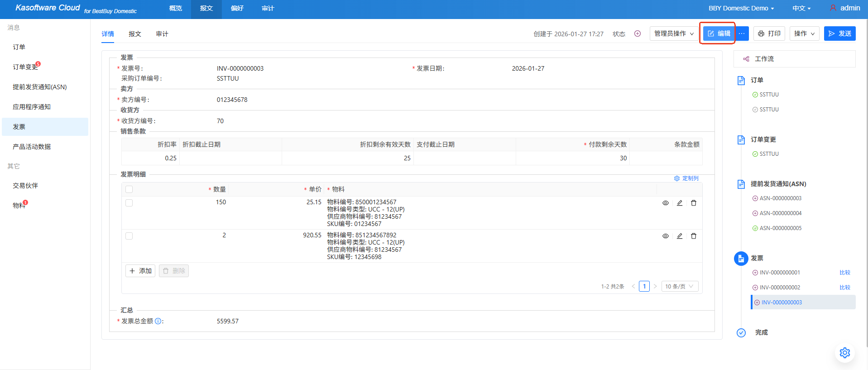
Task: Open the 管理员操作 dropdown
Action: pyautogui.click(x=674, y=34)
